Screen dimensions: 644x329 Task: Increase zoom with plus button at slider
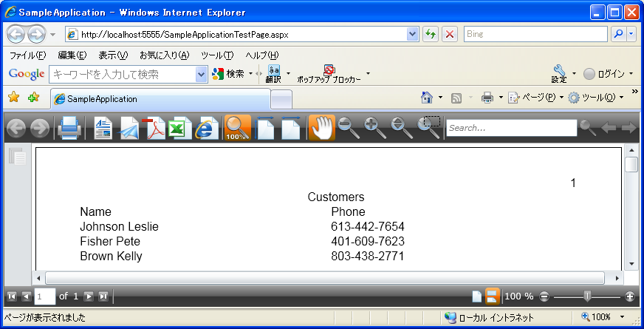coord(630,296)
